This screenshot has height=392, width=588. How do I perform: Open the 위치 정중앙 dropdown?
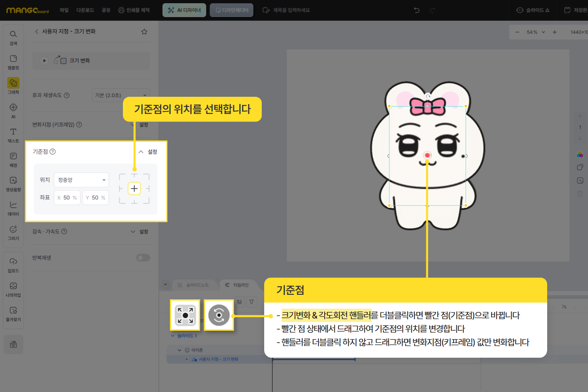tap(81, 180)
